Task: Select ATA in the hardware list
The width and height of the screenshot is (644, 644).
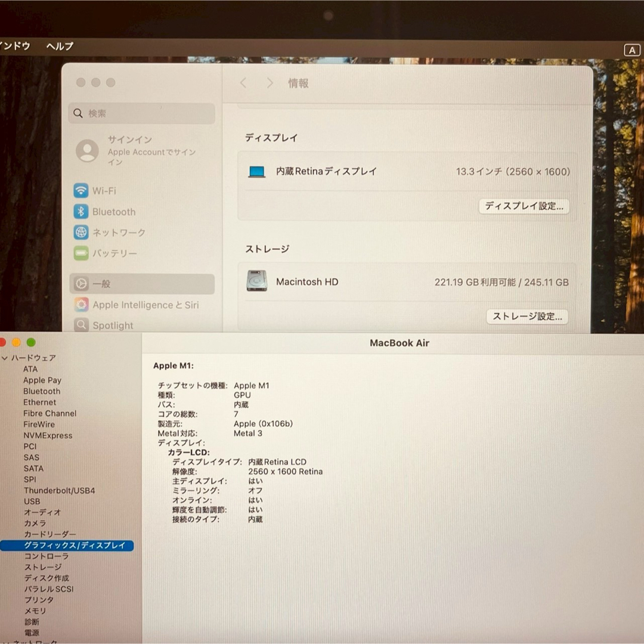Action: [x=30, y=369]
